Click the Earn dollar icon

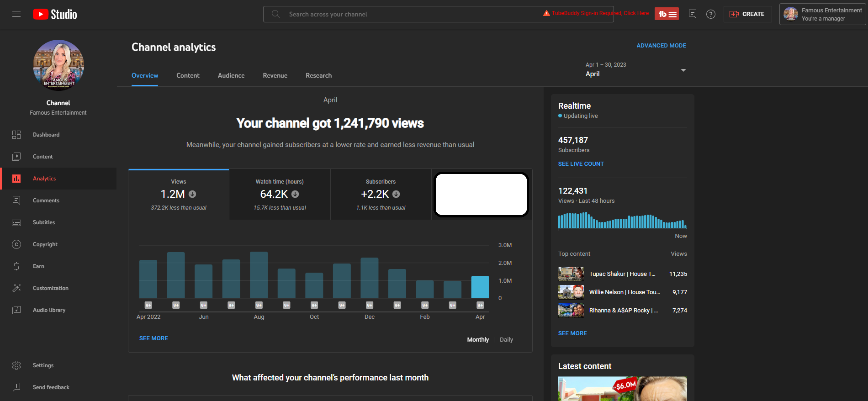(x=16, y=266)
